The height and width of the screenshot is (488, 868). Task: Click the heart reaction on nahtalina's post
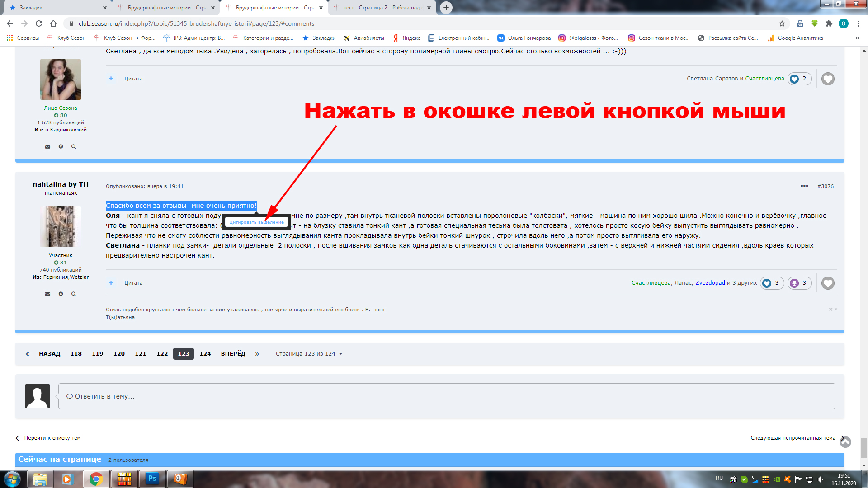coord(828,283)
